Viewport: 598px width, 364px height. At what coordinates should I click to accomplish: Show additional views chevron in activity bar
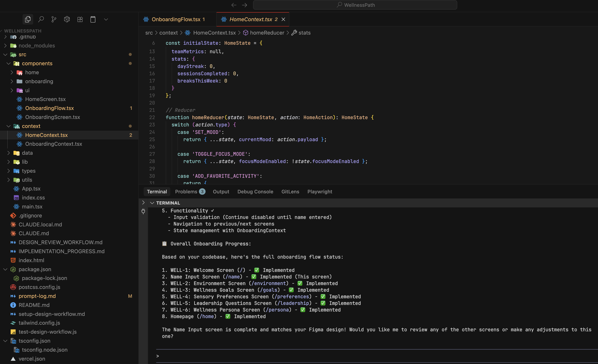pyautogui.click(x=106, y=19)
